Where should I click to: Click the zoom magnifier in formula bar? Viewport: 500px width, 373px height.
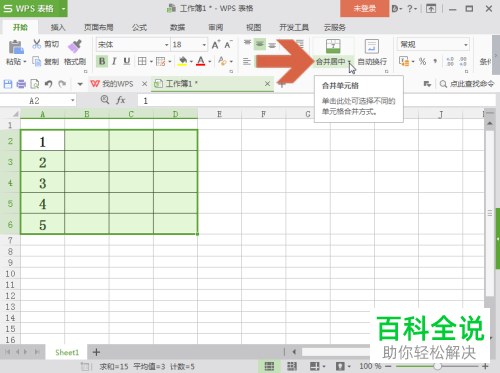(x=105, y=100)
